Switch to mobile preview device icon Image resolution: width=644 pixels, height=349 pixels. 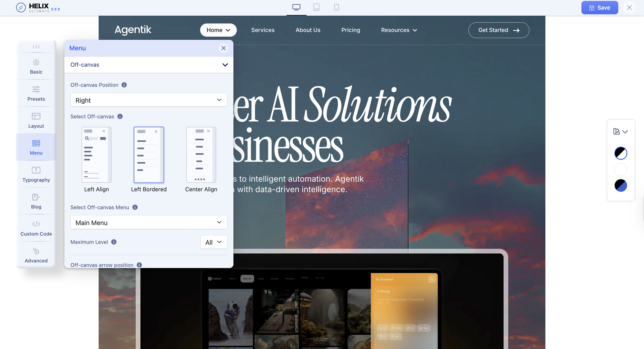tap(337, 7)
